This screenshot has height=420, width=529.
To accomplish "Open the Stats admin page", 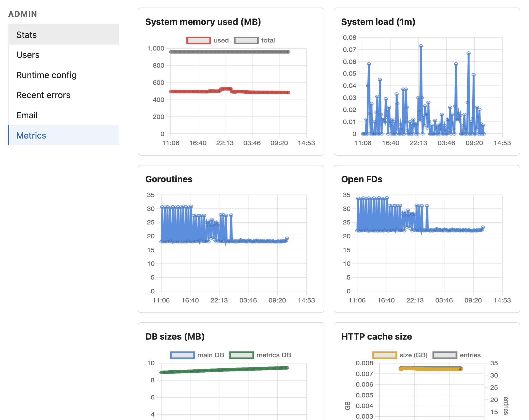I will point(64,34).
